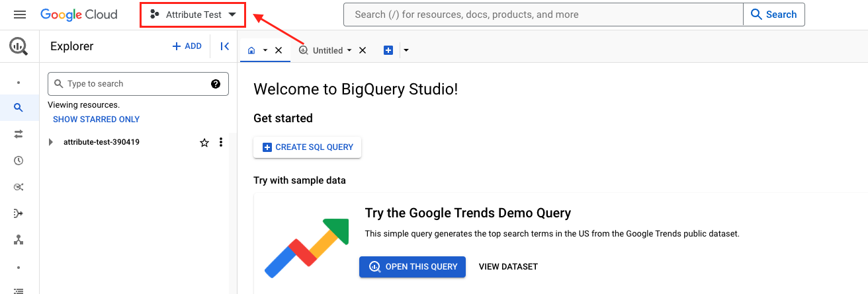Open the hamburger navigation menu
Screen dimensions: 868x294
point(19,15)
